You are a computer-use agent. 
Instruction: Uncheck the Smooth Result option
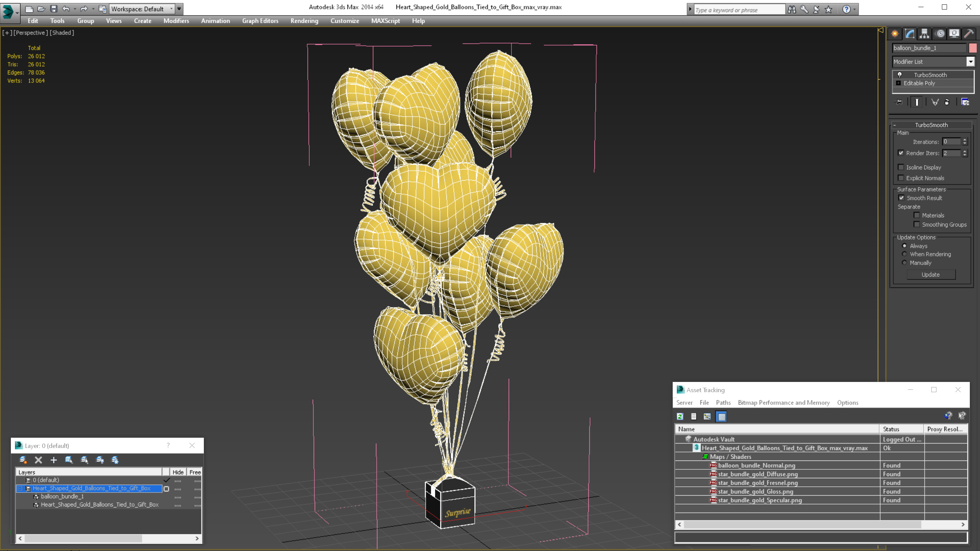tap(901, 198)
